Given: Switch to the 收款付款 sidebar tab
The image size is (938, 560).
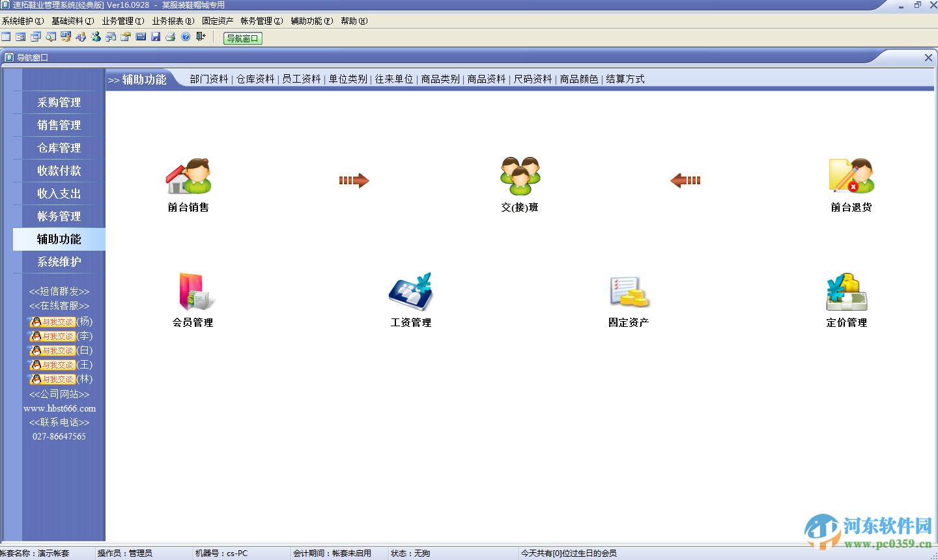Looking at the screenshot, I should coord(59,171).
